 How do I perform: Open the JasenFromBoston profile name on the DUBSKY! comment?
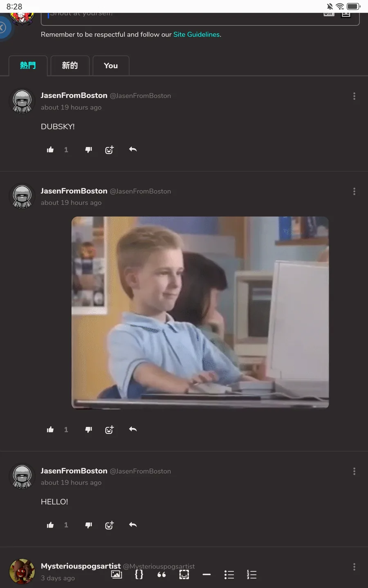[x=74, y=96]
